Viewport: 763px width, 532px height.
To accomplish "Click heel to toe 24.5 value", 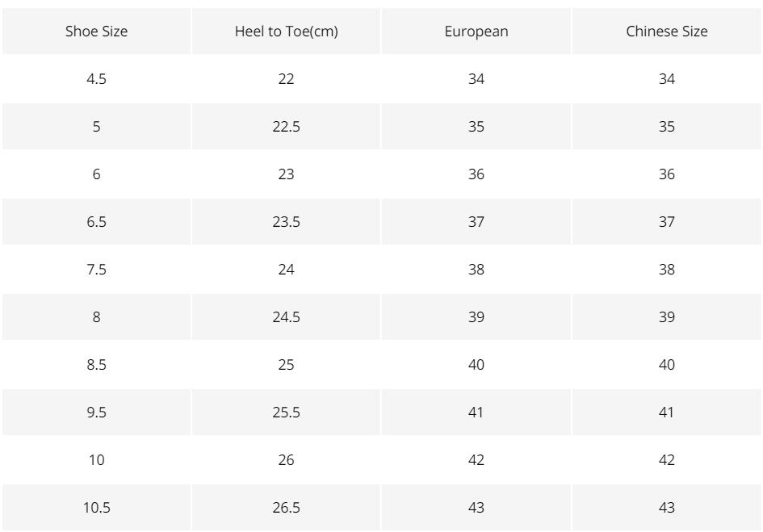I will tap(286, 317).
